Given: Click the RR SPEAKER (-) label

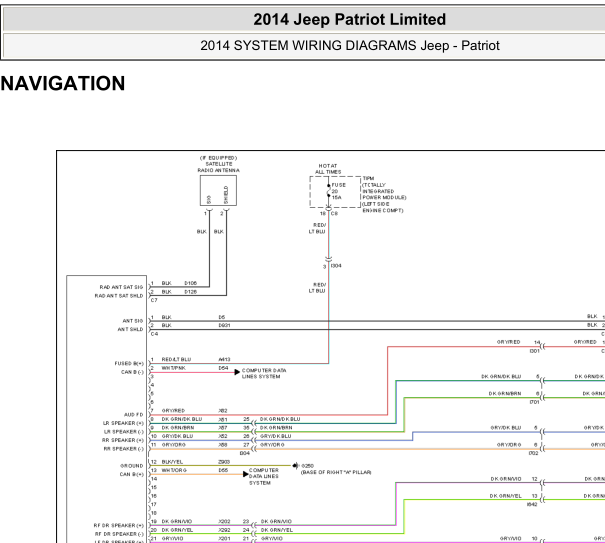Looking at the screenshot, I should click(123, 448).
